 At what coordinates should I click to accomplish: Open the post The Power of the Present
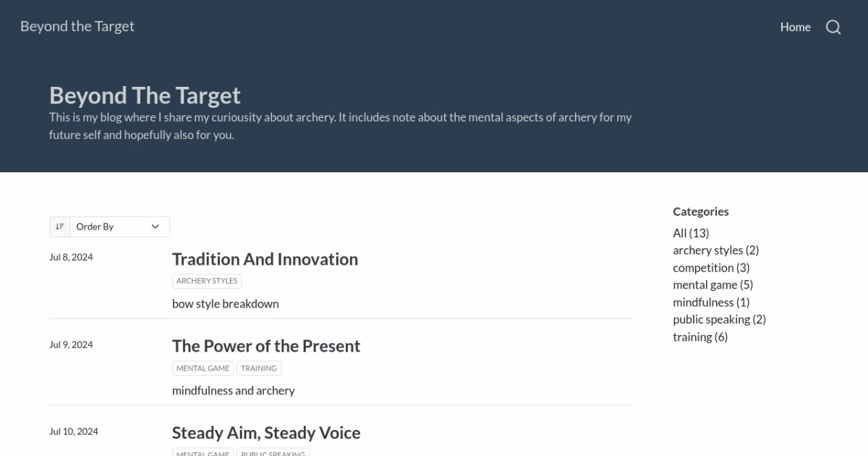266,345
